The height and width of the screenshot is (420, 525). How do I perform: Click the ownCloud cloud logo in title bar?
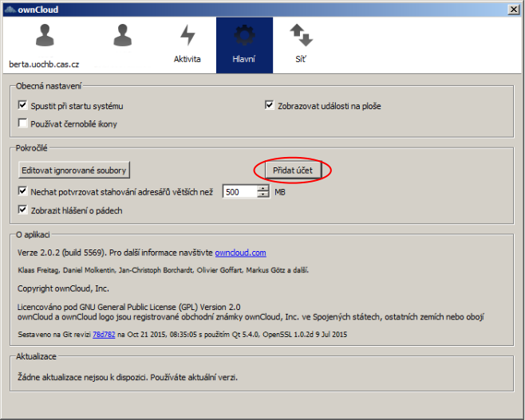(10, 10)
